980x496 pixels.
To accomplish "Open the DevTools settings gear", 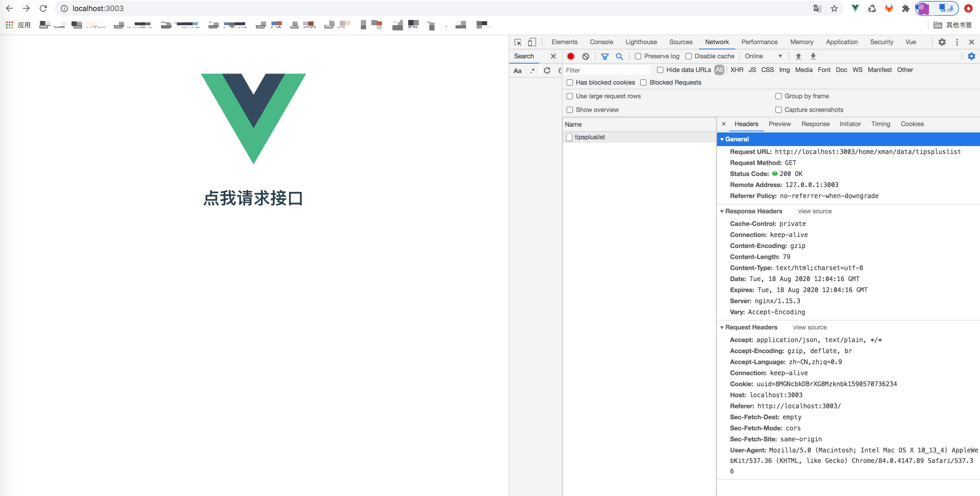I will tap(942, 42).
